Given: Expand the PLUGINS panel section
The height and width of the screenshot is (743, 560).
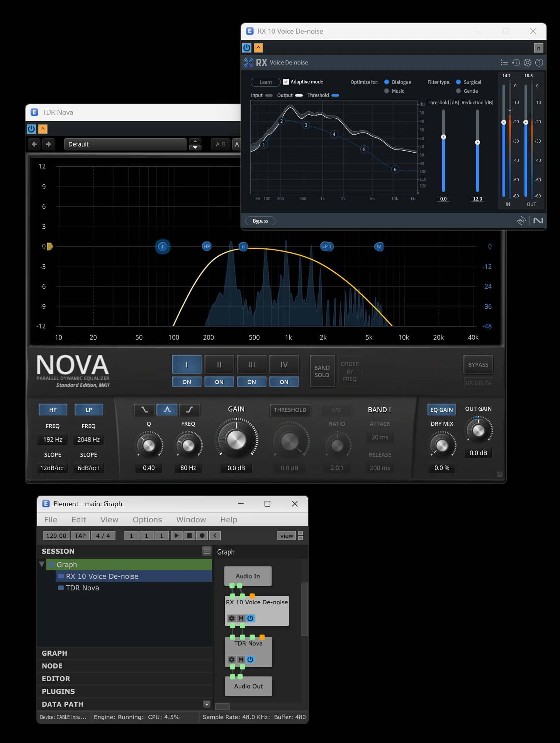Looking at the screenshot, I should tap(125, 692).
